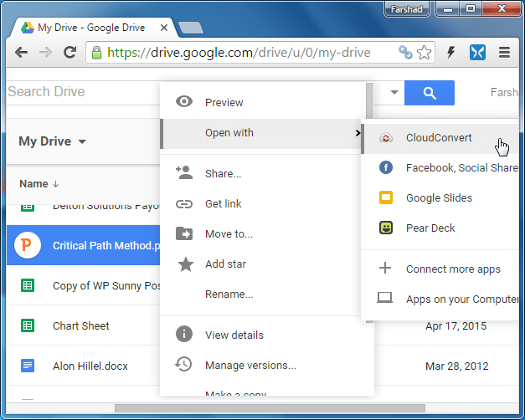This screenshot has height=420, width=525.
Task: Click the chain link icon in address bar
Action: (405, 53)
